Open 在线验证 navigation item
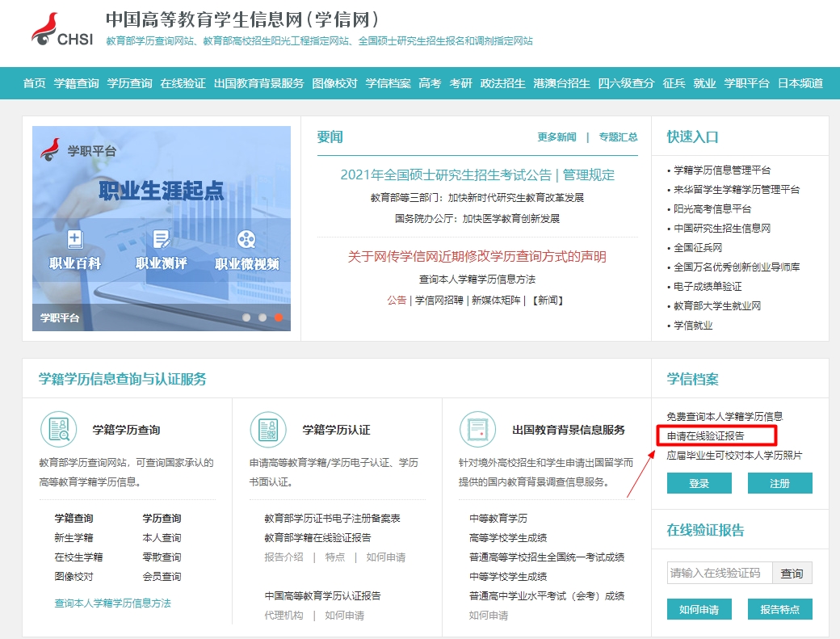This screenshot has width=840, height=639. (x=183, y=83)
